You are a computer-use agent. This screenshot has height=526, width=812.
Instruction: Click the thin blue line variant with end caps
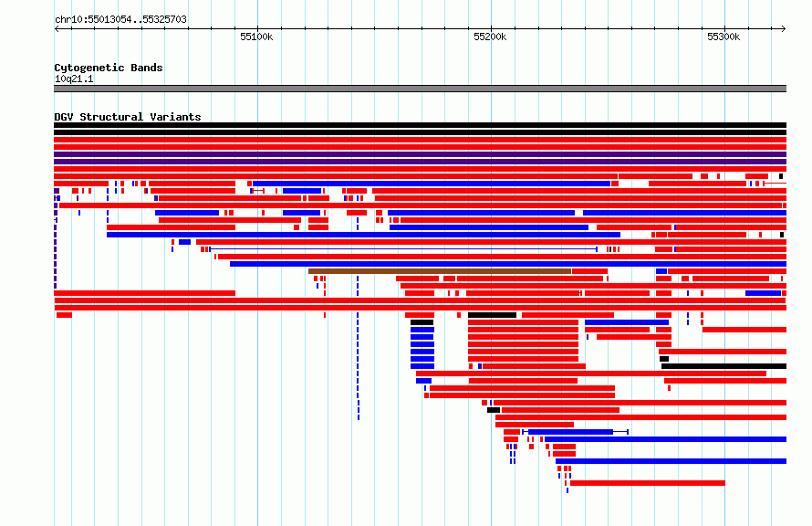pos(403,249)
